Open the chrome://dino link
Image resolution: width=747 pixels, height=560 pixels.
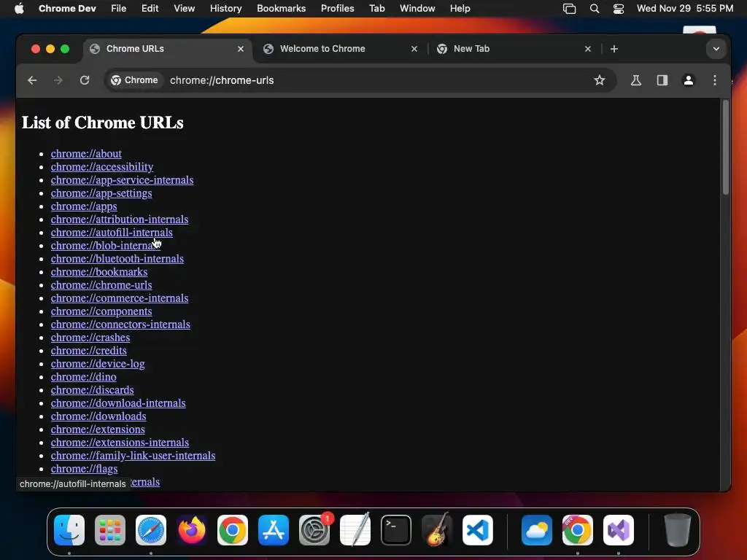(x=83, y=377)
